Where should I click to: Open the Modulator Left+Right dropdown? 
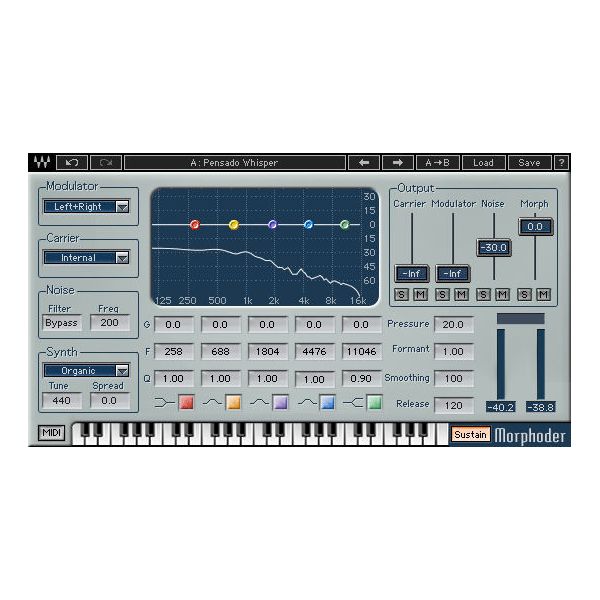(86, 207)
